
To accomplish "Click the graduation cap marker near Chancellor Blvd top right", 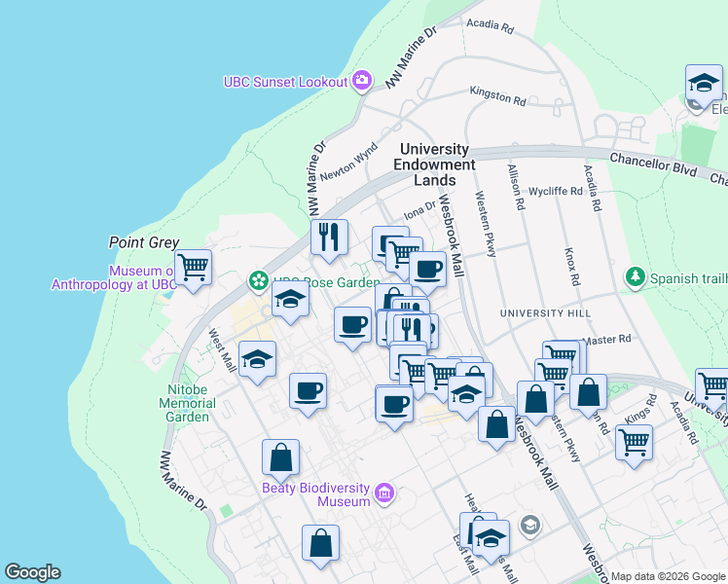I will (704, 84).
